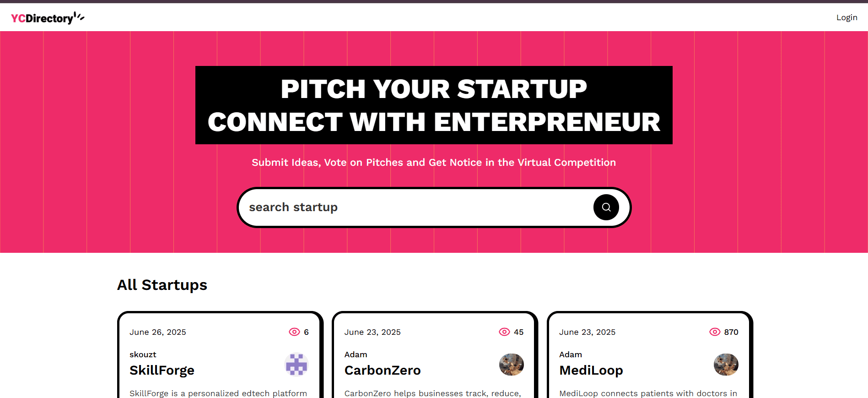Click author name skouzt on SkillForge card
The height and width of the screenshot is (398, 868).
point(143,354)
